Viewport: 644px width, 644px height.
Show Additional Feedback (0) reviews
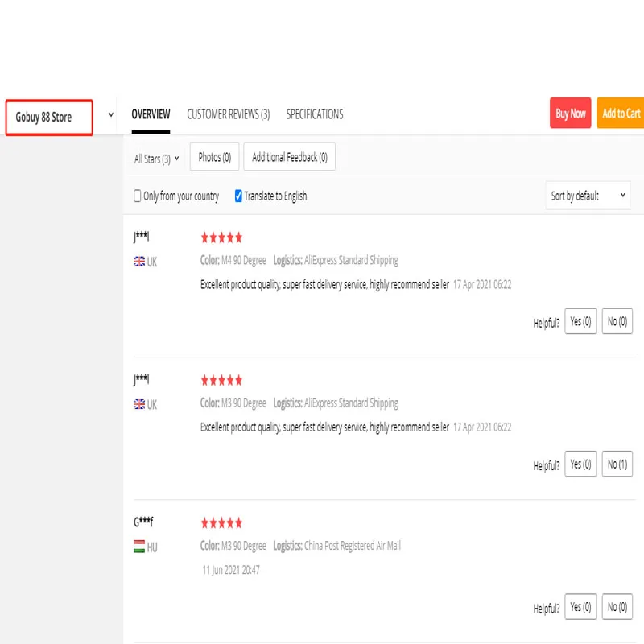click(x=289, y=156)
